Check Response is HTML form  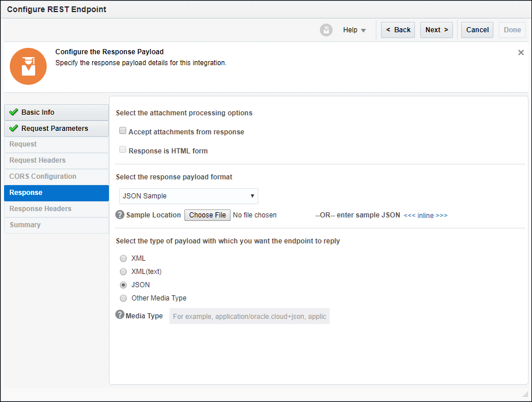[123, 149]
